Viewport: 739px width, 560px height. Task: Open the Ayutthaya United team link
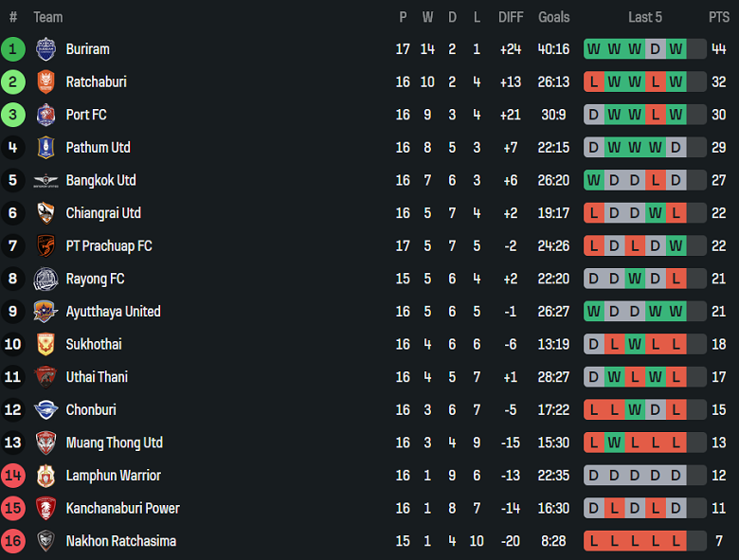click(113, 312)
